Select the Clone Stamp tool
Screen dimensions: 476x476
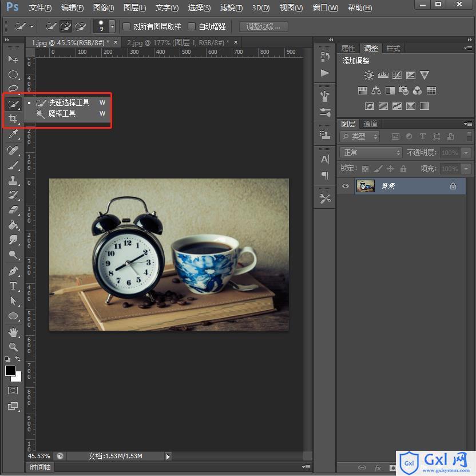pos(13,180)
